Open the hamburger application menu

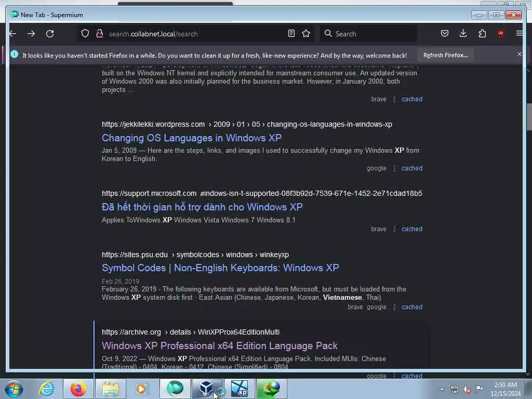(519, 33)
